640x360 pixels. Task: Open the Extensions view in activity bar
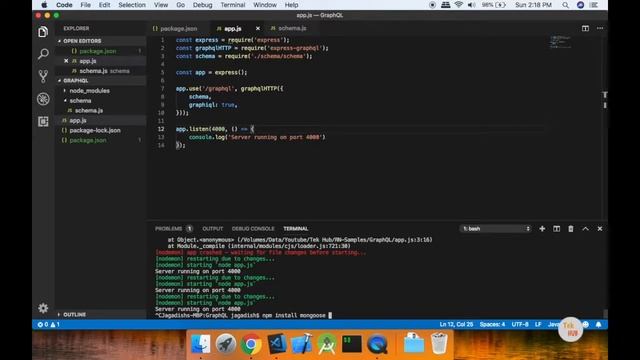click(43, 121)
